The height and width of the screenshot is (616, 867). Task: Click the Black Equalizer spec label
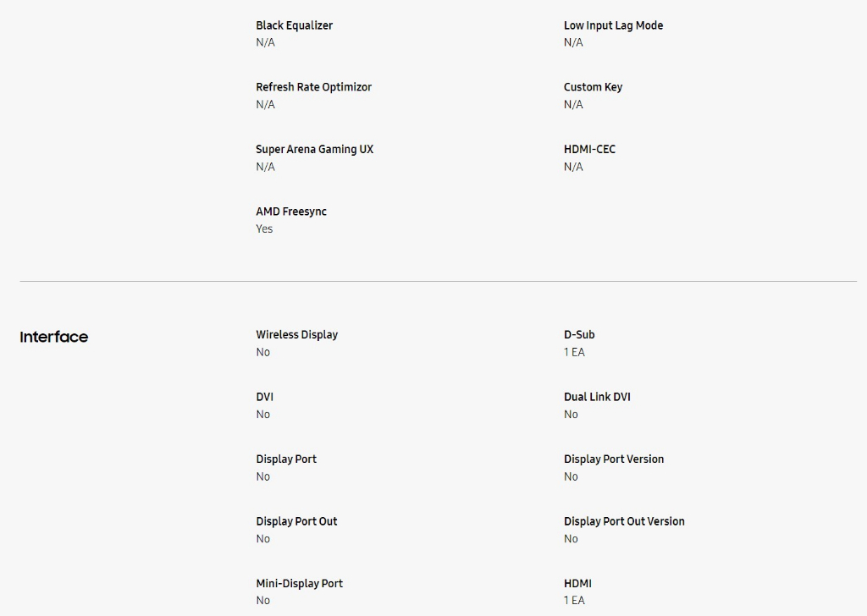tap(294, 25)
